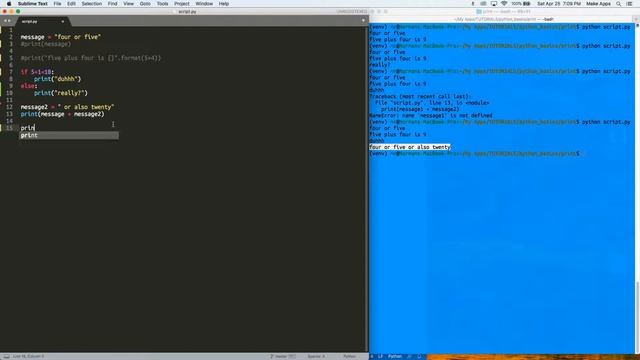Open the Tools menu

[162, 4]
